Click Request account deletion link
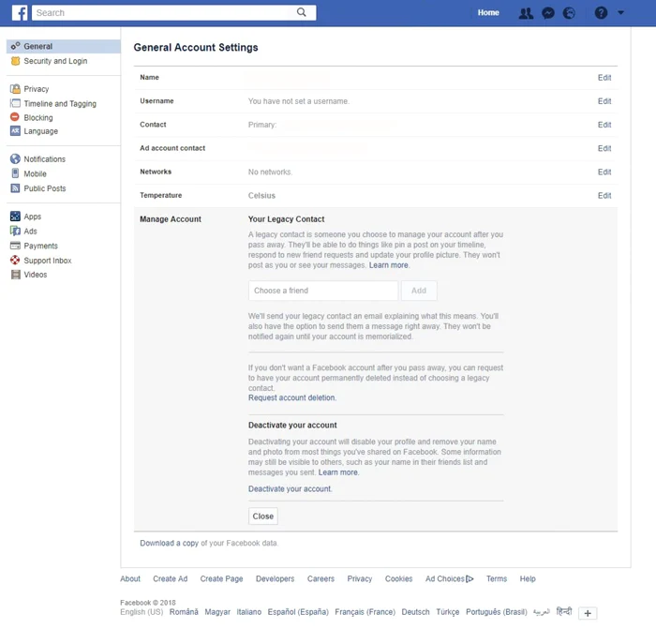The image size is (656, 644). pyautogui.click(x=291, y=398)
